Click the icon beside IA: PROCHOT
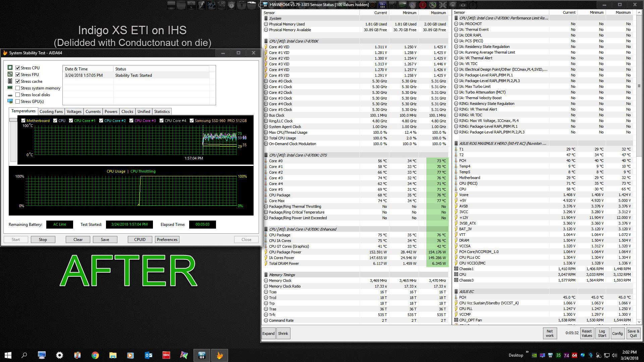 (456, 24)
